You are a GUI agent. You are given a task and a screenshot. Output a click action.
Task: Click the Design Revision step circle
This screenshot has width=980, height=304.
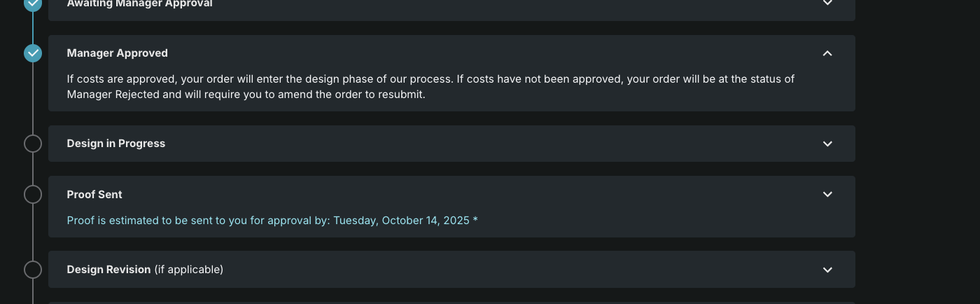[x=33, y=270]
